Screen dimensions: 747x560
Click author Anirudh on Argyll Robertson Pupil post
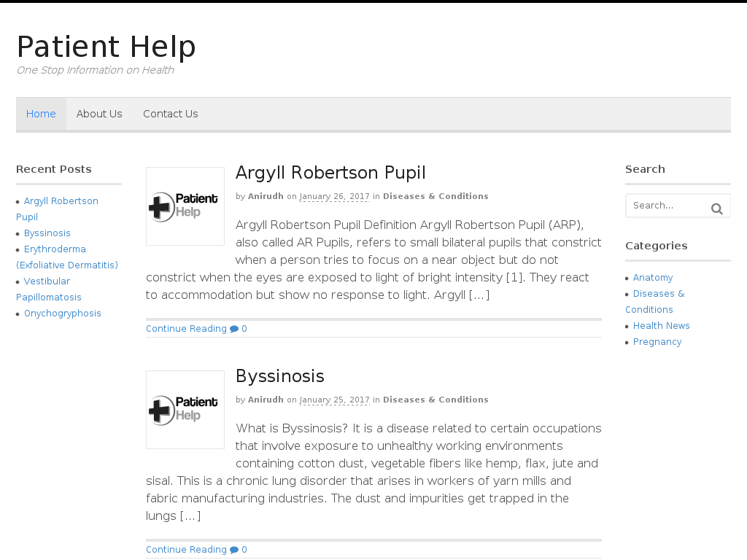pyautogui.click(x=266, y=196)
